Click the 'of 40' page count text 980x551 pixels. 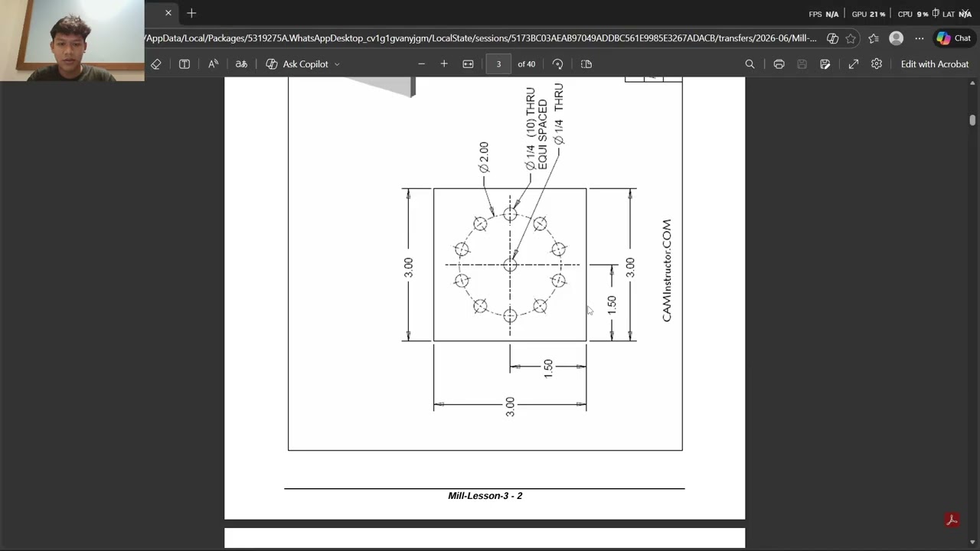click(x=527, y=64)
